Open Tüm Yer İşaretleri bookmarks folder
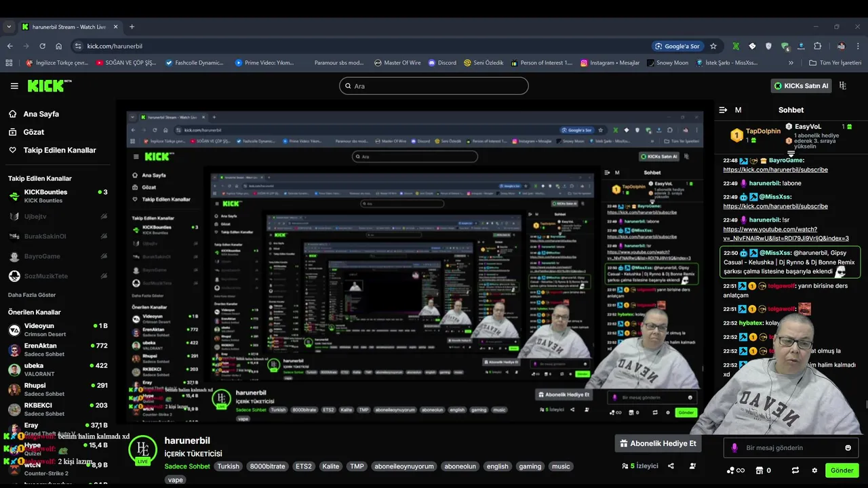 (835, 63)
